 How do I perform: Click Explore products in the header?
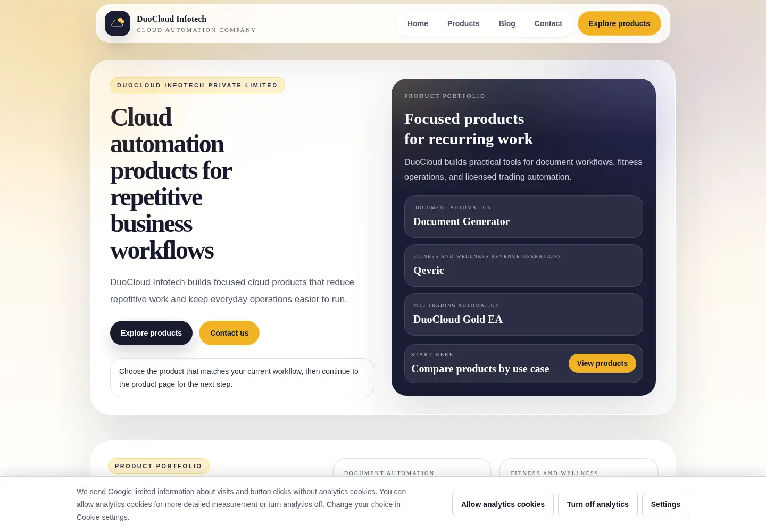click(619, 23)
